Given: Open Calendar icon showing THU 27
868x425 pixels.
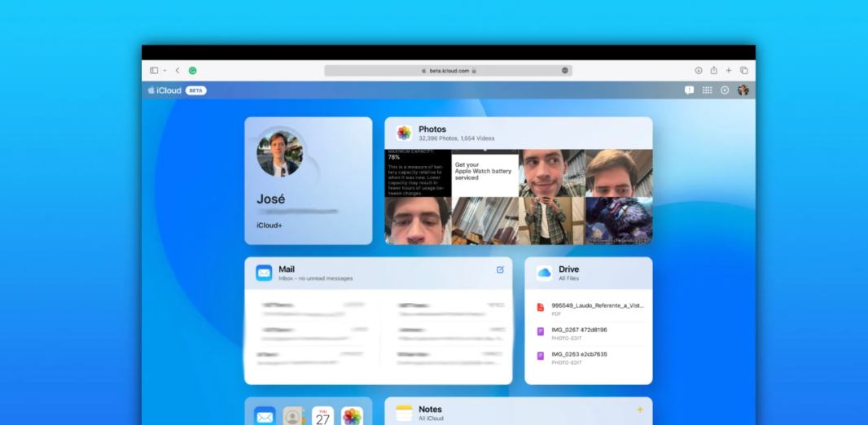Looking at the screenshot, I should [322, 416].
